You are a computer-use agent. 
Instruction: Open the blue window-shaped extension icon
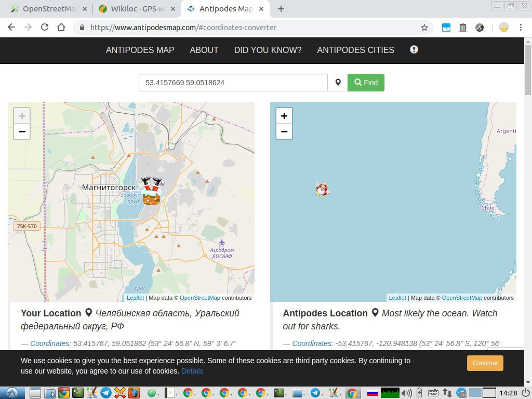[x=446, y=28]
